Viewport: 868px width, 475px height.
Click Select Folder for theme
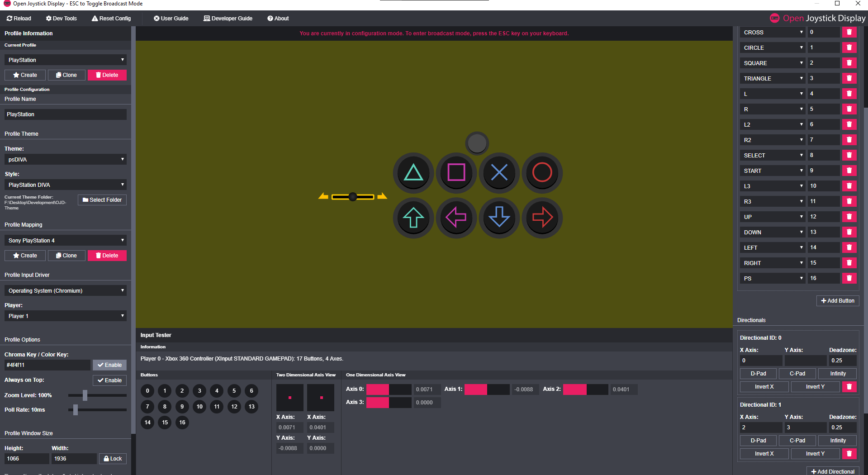(102, 200)
